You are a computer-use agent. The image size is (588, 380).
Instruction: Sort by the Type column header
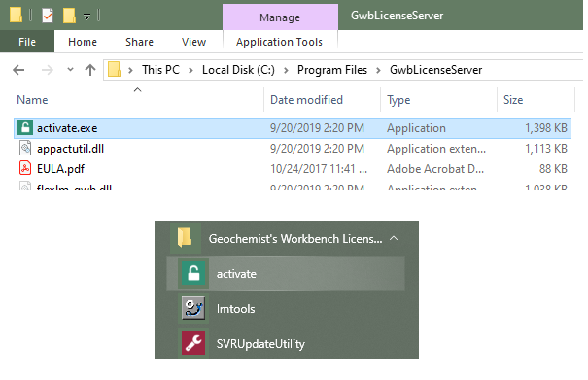[x=398, y=100]
